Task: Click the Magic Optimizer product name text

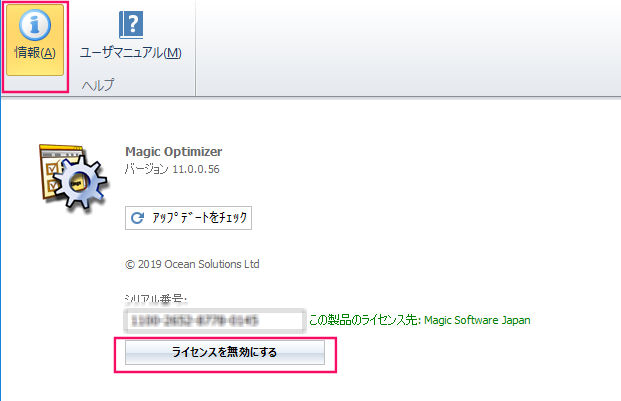Action: 173,152
